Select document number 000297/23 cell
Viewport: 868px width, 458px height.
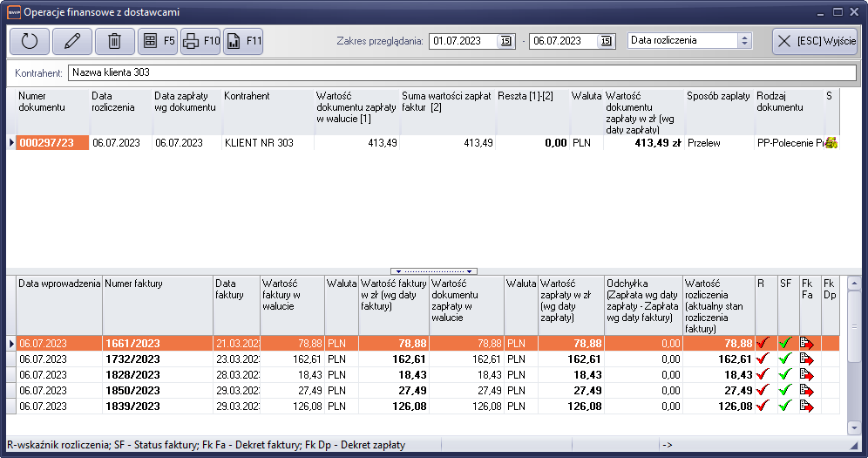(52, 143)
